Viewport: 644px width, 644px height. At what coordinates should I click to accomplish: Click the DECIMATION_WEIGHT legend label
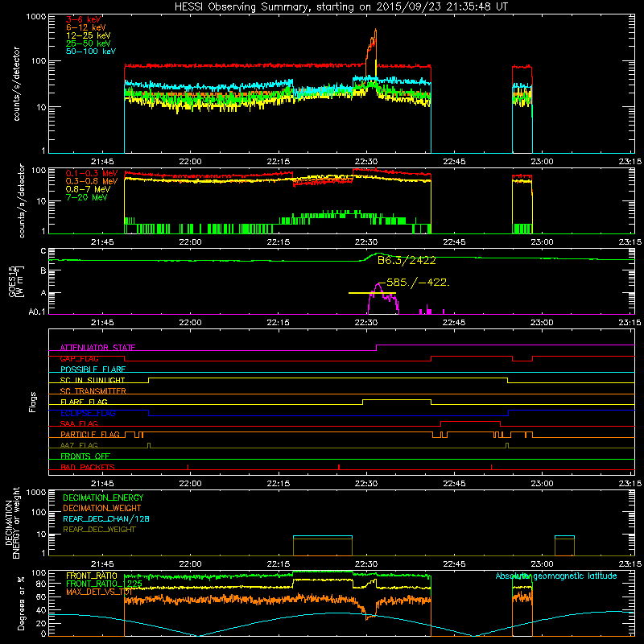point(102,508)
